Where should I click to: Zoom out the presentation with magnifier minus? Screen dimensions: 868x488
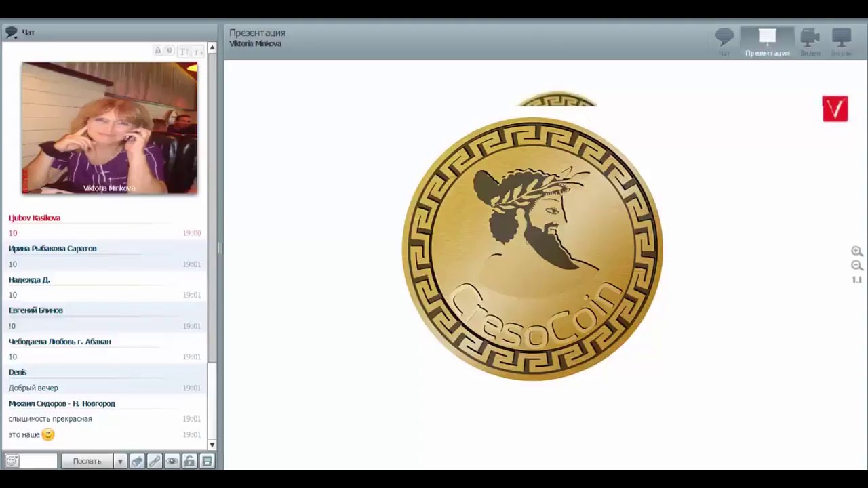click(x=857, y=266)
